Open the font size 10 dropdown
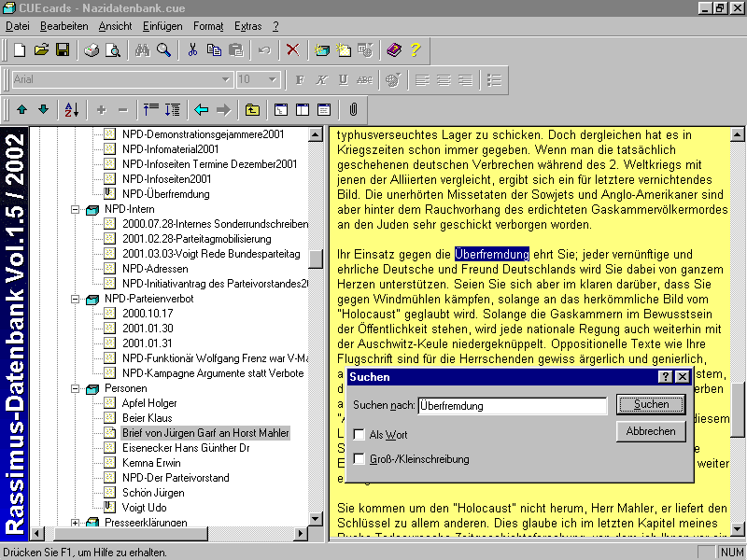Image resolution: width=747 pixels, height=560 pixels. [272, 79]
